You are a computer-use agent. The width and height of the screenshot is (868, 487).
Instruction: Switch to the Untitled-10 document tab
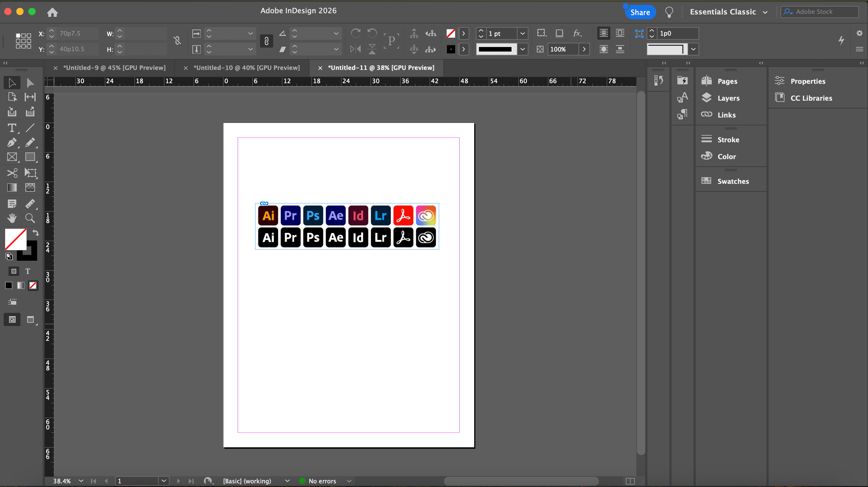(246, 68)
